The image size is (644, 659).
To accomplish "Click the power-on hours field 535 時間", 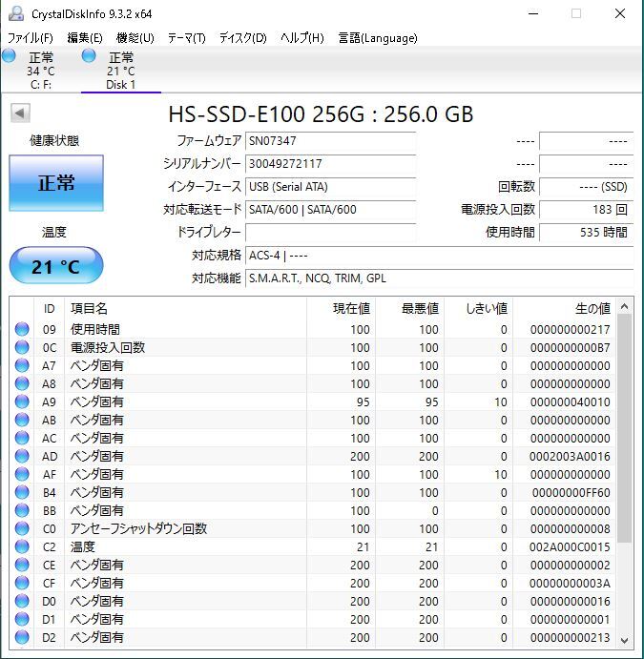I will tap(587, 232).
